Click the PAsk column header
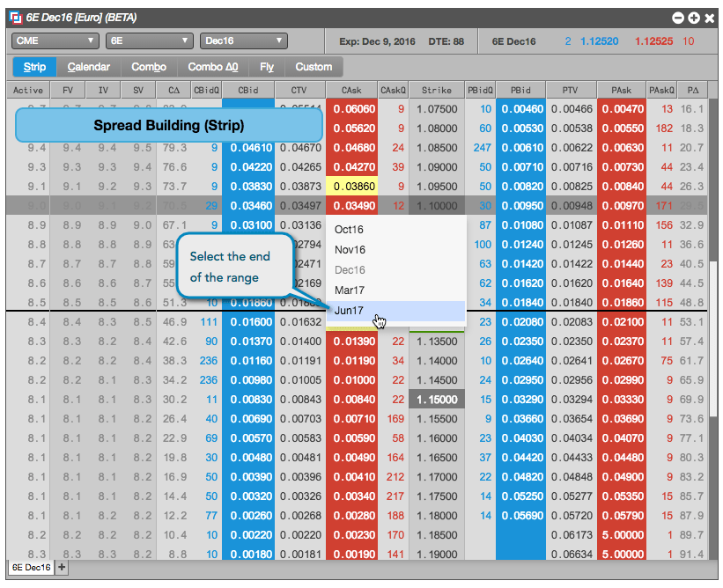 coord(621,91)
